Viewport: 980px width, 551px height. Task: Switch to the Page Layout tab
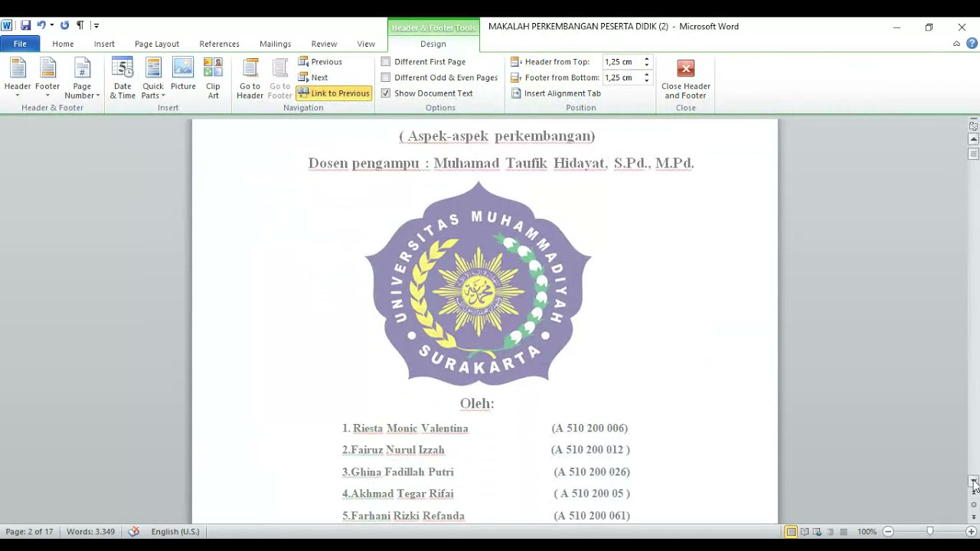(x=157, y=44)
